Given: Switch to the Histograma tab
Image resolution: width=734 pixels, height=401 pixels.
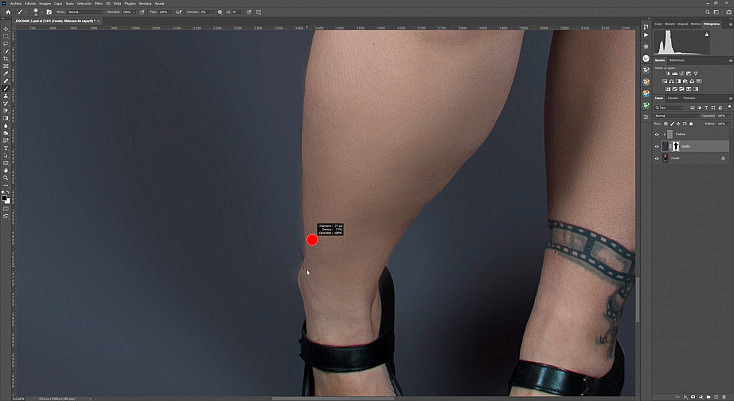Looking at the screenshot, I should point(711,24).
